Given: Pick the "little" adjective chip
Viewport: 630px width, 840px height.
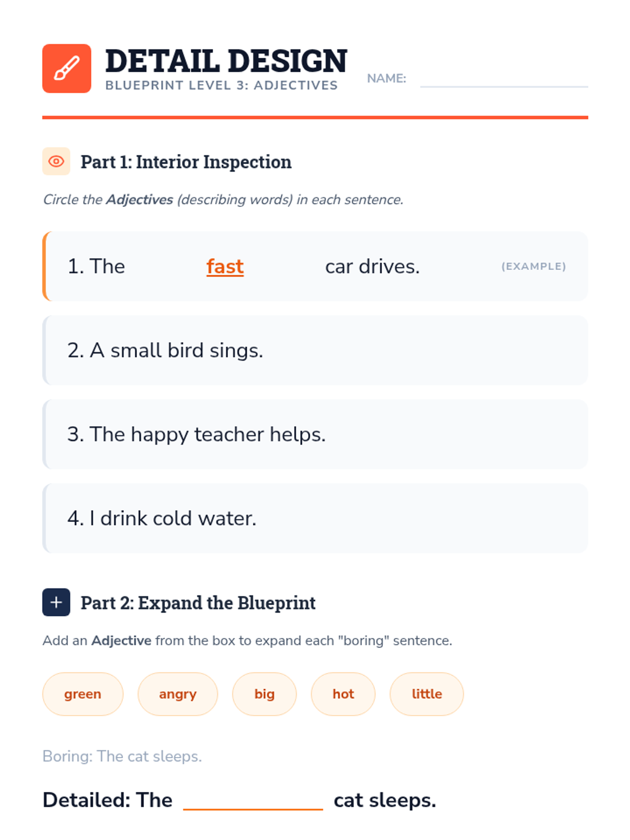Looking at the screenshot, I should coord(427,694).
